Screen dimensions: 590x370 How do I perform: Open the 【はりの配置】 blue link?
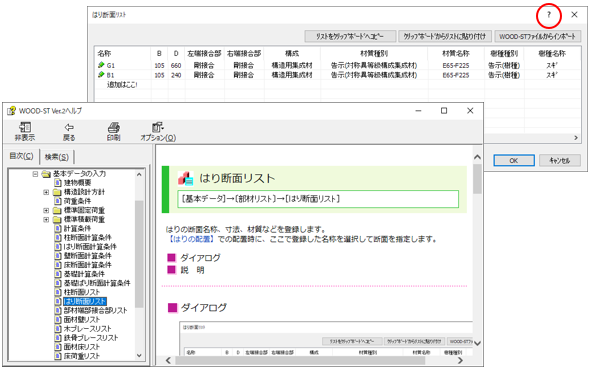[191, 239]
